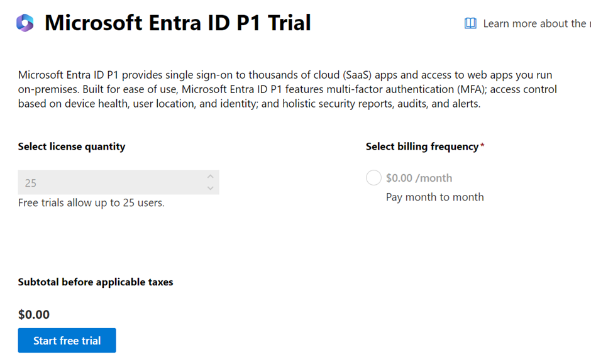Start the free trial

tap(67, 340)
